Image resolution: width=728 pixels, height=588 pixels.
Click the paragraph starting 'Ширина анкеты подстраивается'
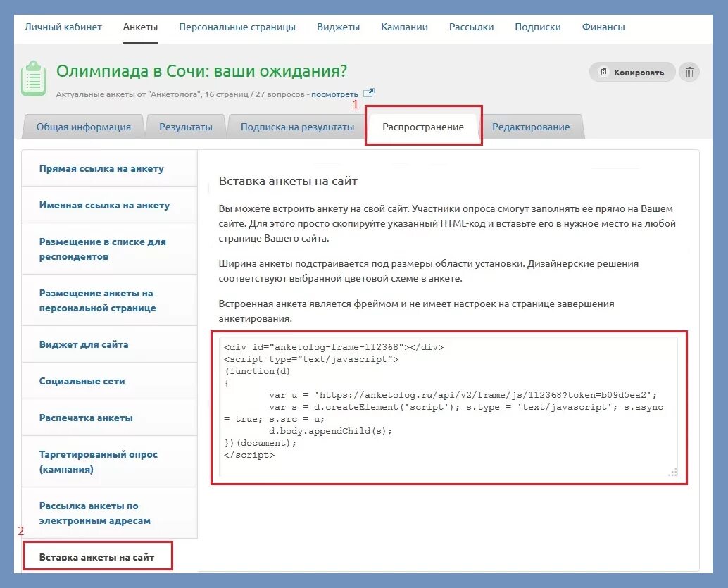point(429,271)
